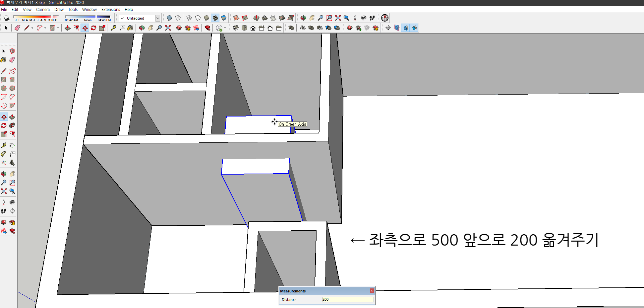
Task: Switch to Shaded With Textures style
Action: click(215, 18)
